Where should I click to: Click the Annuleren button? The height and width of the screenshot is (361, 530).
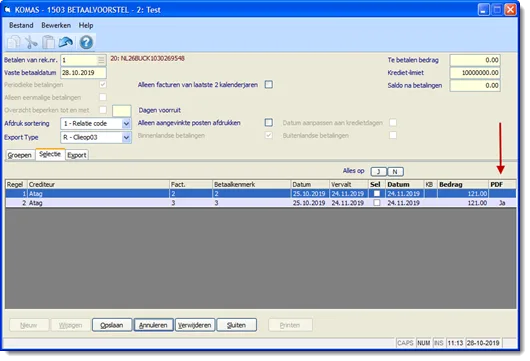click(x=153, y=325)
